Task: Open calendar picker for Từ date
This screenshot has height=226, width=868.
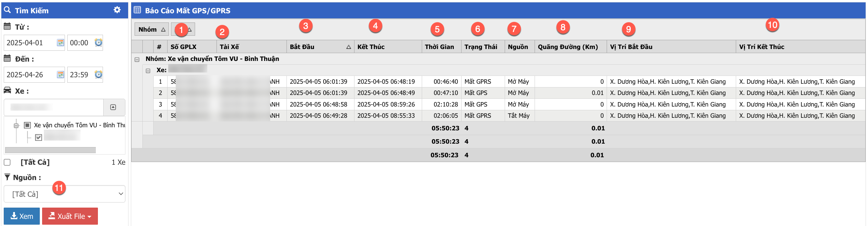Action: 60,43
